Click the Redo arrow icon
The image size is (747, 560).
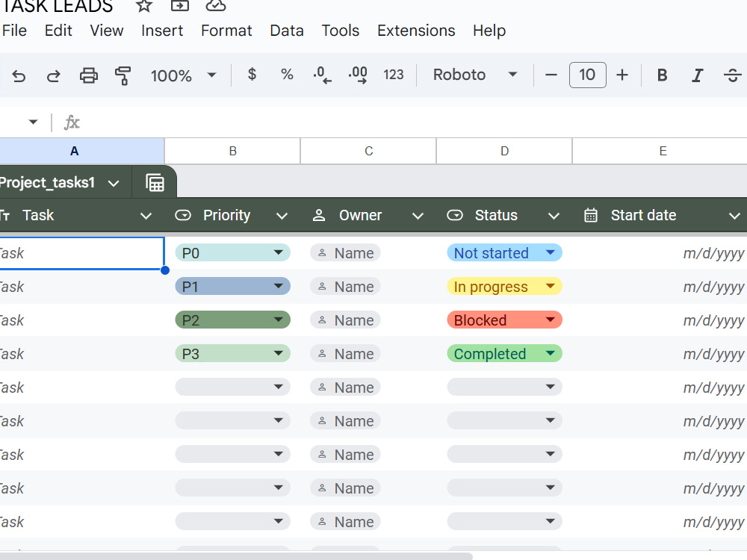tap(53, 75)
